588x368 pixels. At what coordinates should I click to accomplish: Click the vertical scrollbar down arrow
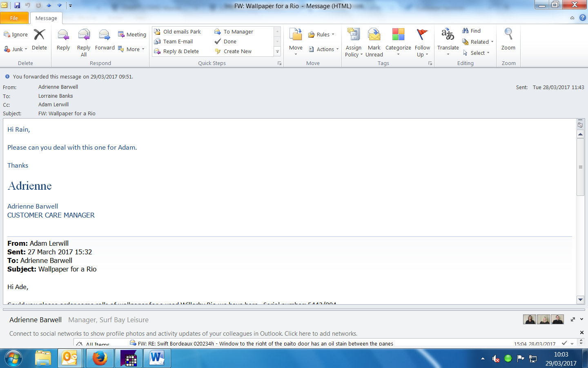(580, 300)
